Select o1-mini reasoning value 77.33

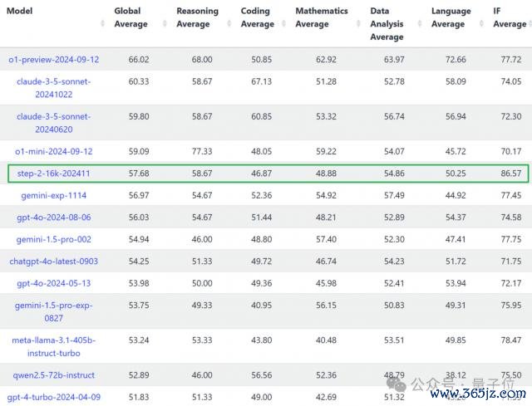pos(202,151)
